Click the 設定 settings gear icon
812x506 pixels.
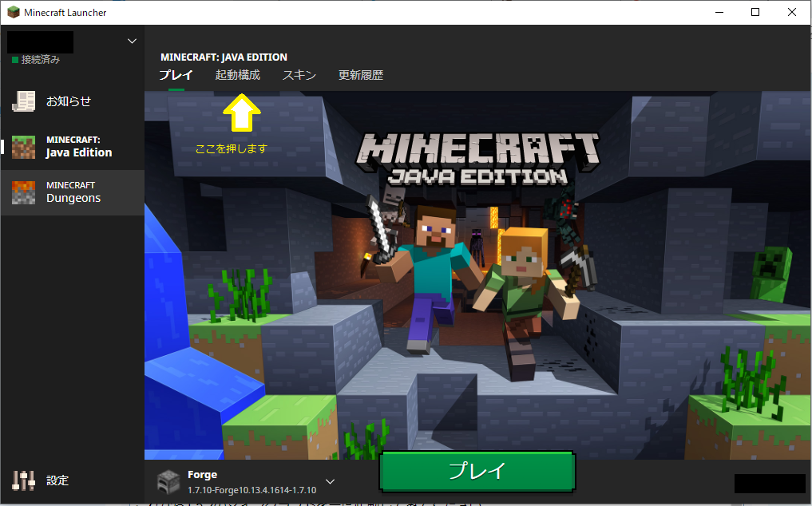tap(22, 480)
